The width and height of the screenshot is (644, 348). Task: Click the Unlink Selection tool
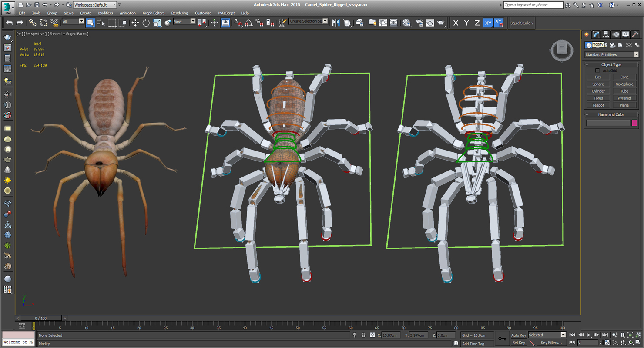(x=44, y=23)
